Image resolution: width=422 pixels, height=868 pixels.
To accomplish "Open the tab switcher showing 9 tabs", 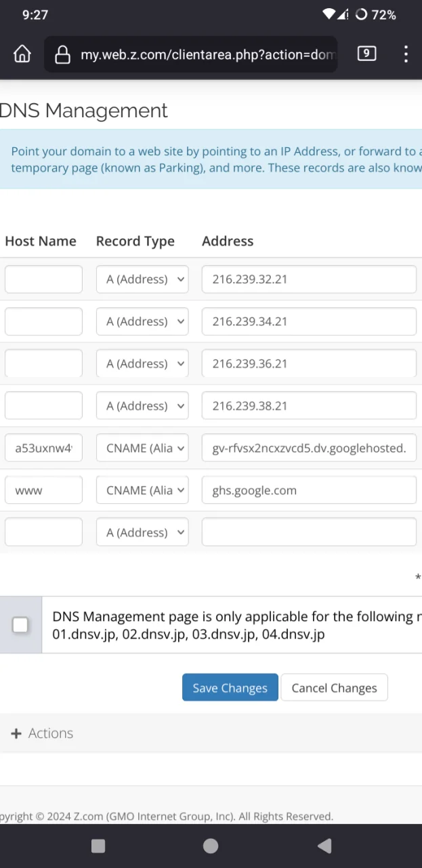I will [366, 54].
